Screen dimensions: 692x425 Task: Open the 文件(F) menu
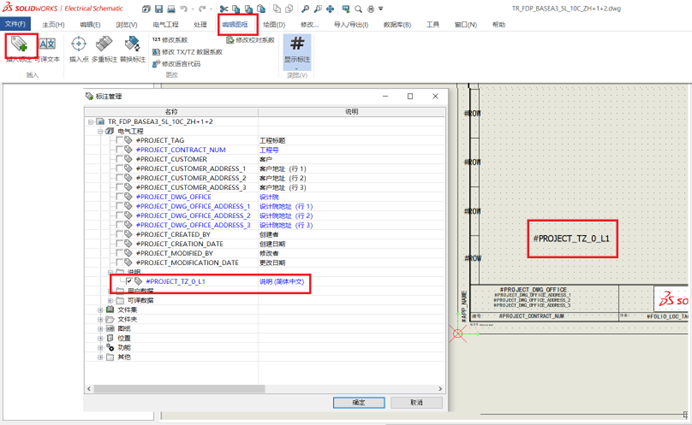tap(15, 24)
